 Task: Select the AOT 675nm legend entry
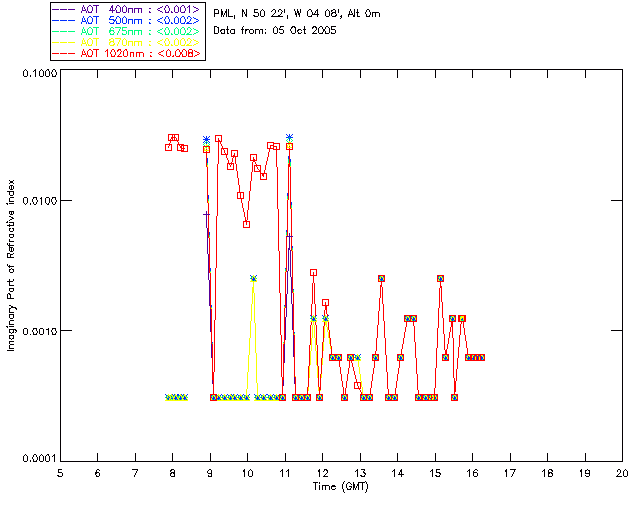(x=127, y=31)
